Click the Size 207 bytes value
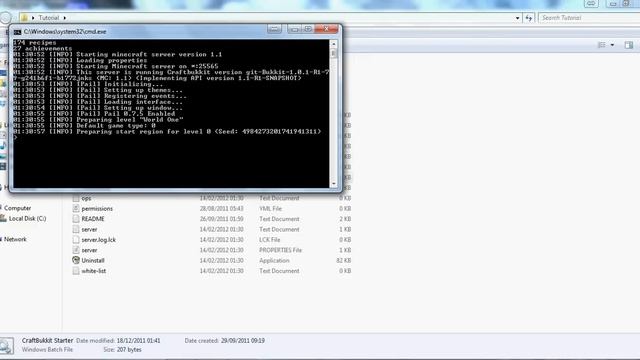 tap(129, 349)
